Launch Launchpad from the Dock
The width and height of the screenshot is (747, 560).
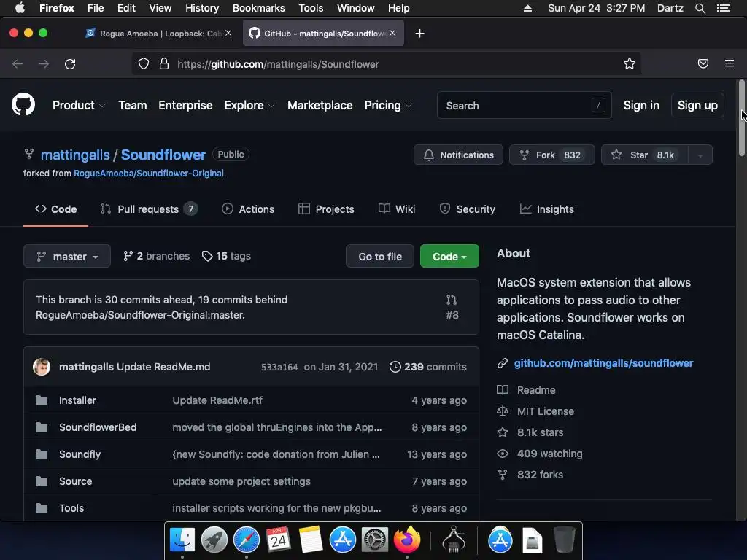tap(214, 540)
